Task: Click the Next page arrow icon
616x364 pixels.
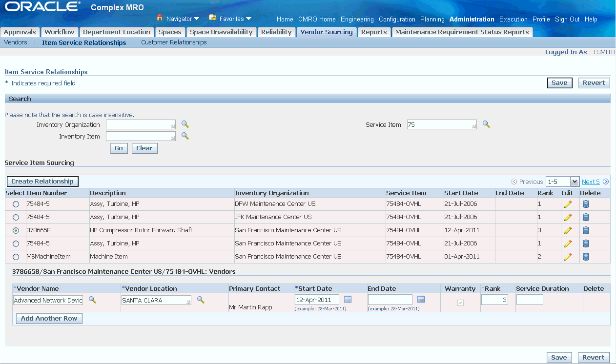Action: click(x=606, y=182)
